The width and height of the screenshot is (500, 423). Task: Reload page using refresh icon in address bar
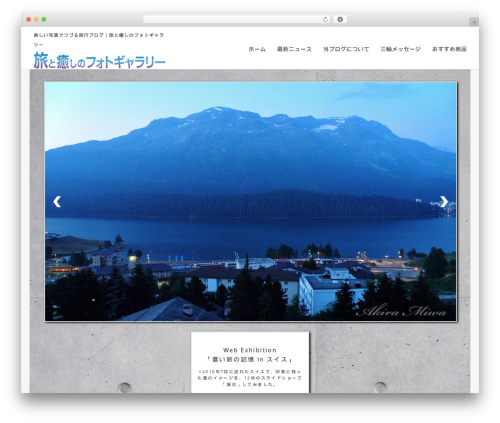point(325,20)
